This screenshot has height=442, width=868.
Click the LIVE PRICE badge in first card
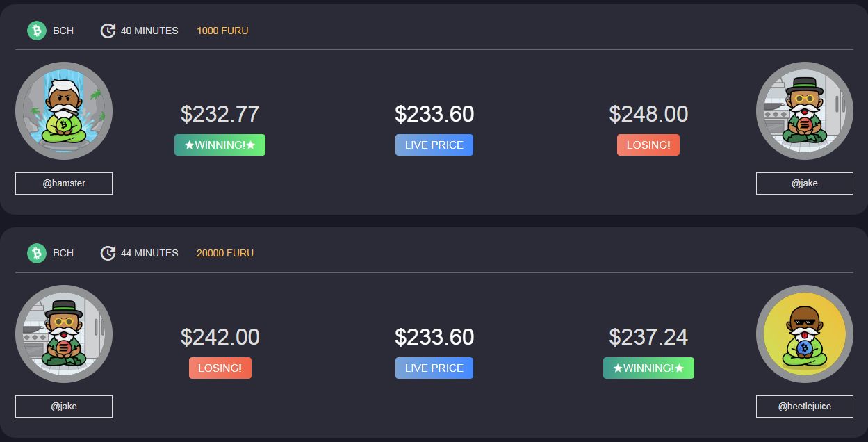(434, 145)
